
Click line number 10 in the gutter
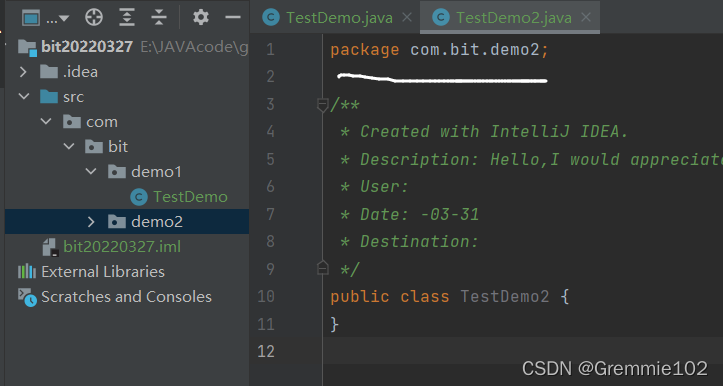[x=266, y=296]
